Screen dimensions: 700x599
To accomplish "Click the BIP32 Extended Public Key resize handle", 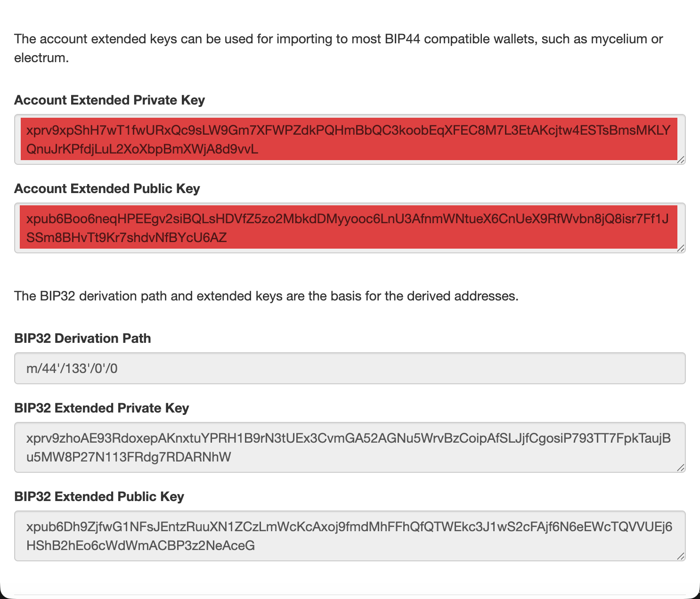I will [681, 556].
